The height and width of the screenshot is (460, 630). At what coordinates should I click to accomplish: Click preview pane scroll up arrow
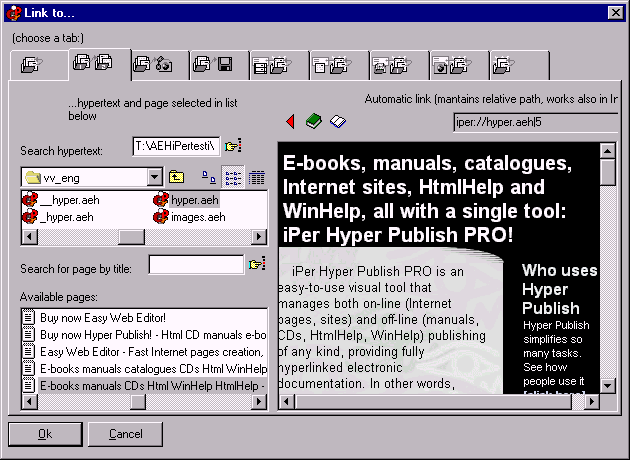point(608,151)
